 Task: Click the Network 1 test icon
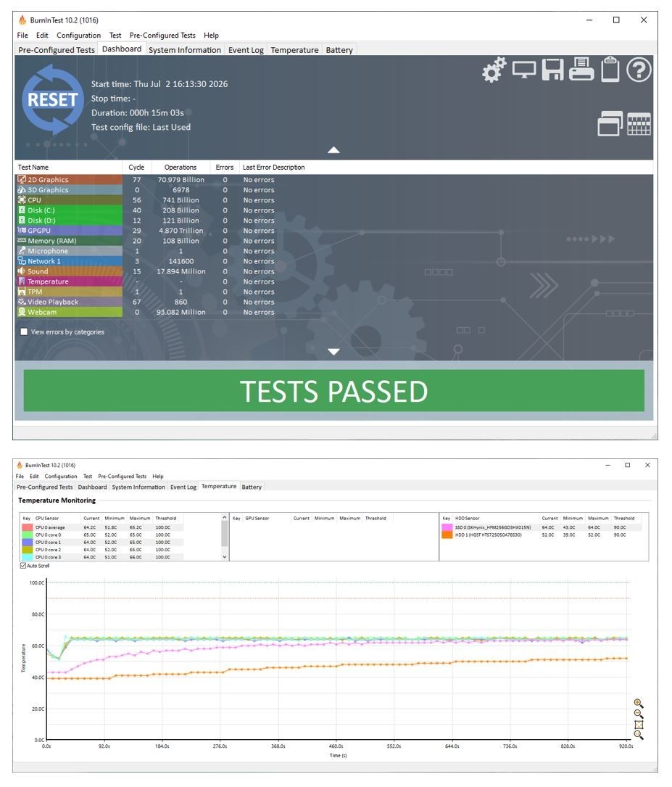(22, 261)
